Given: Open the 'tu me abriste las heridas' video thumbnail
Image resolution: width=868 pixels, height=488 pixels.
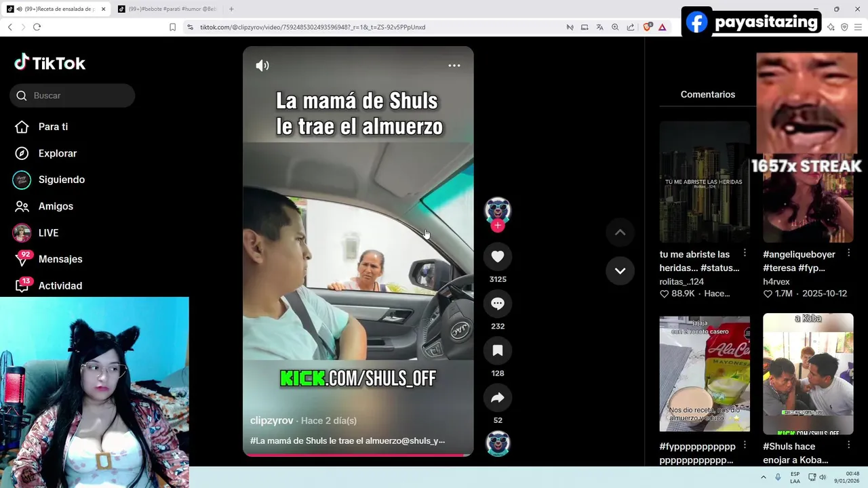Looking at the screenshot, I should [705, 182].
